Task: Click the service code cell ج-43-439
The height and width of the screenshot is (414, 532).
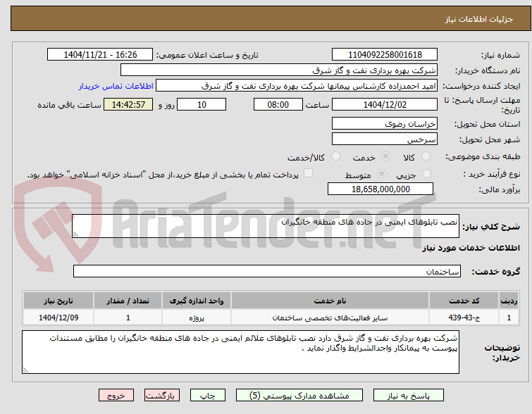Action: coord(464,318)
